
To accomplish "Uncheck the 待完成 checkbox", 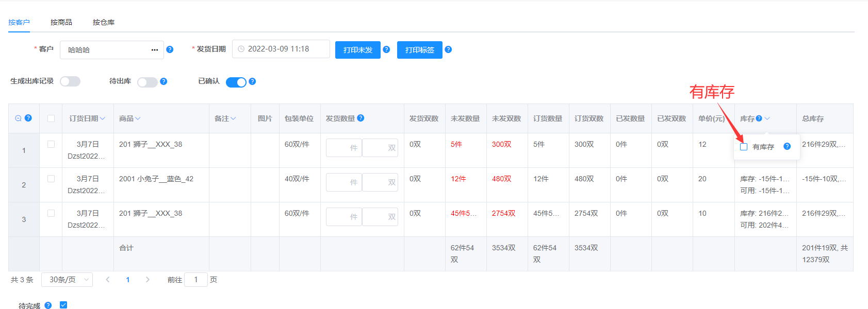I will coord(63,305).
